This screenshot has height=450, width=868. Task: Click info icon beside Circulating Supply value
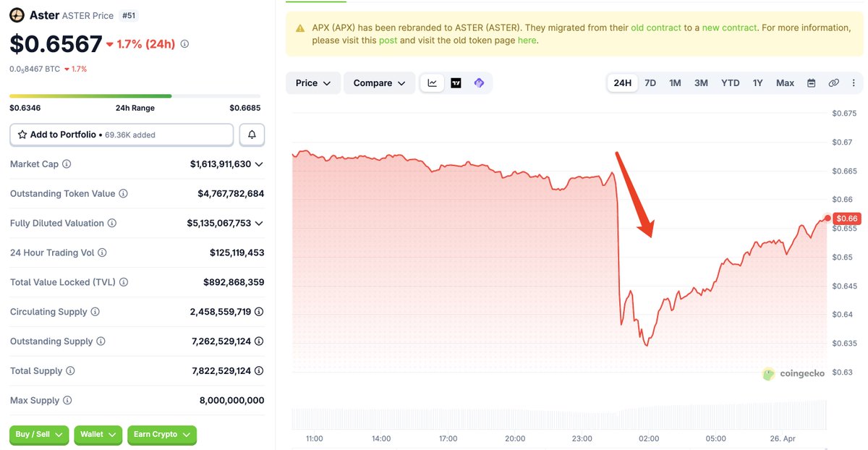(259, 312)
